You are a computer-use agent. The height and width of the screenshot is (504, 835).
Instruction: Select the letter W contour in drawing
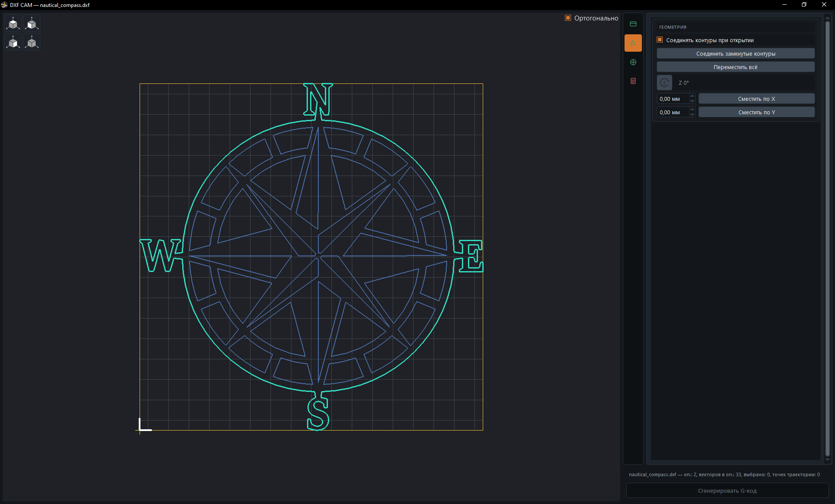coord(160,255)
